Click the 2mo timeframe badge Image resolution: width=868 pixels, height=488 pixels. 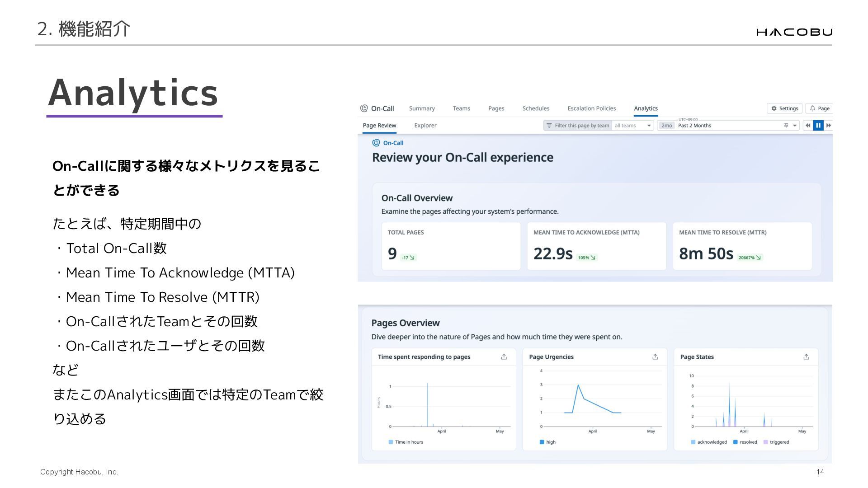(666, 126)
